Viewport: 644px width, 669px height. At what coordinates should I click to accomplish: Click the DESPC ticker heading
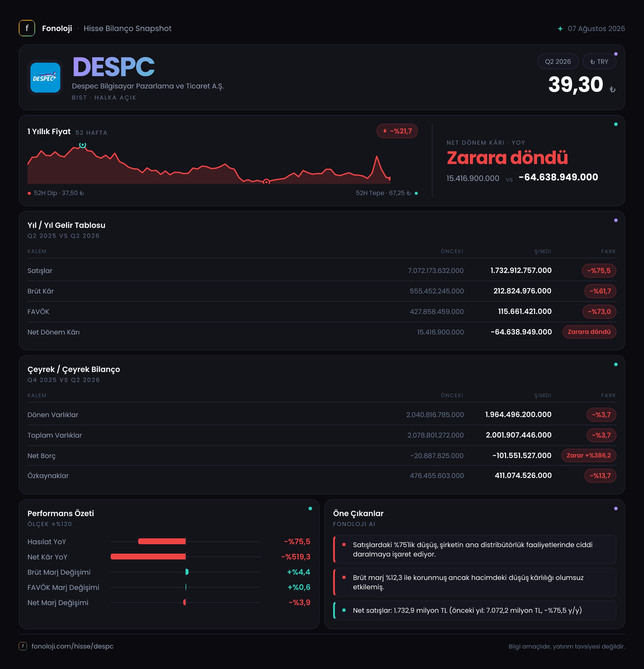point(114,67)
